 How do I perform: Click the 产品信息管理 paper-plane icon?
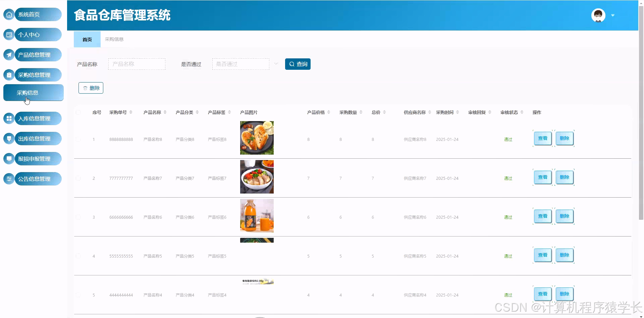tap(8, 55)
